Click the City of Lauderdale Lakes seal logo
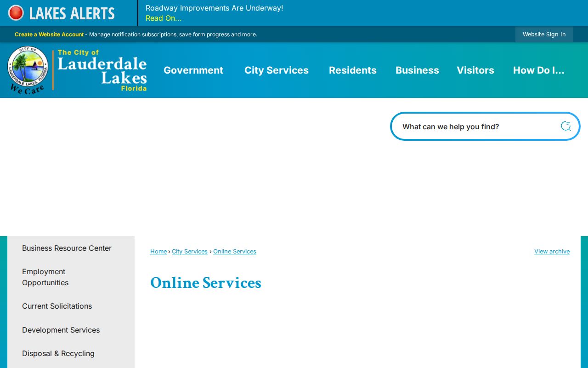 point(28,70)
